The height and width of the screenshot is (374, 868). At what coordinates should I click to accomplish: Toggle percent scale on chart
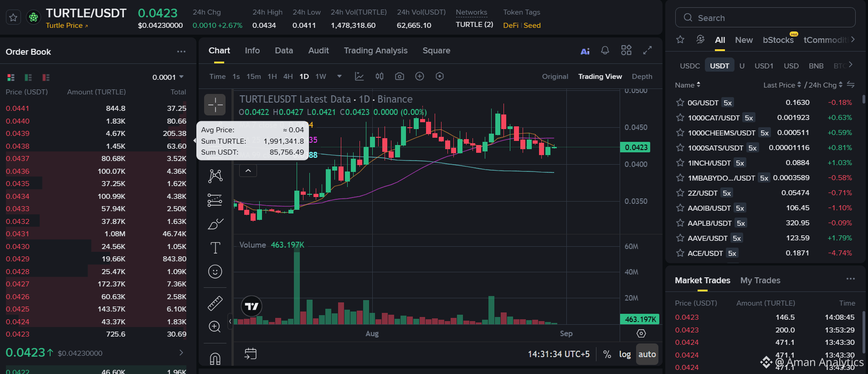tap(607, 354)
